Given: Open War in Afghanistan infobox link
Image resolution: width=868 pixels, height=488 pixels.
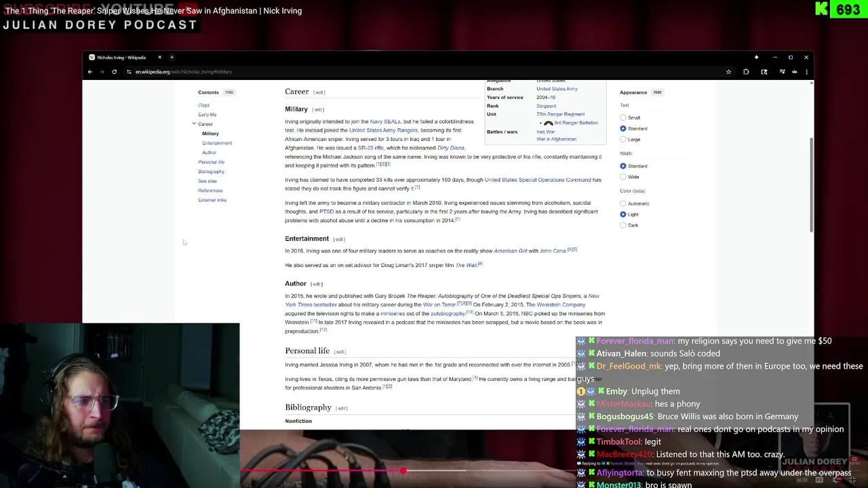Looking at the screenshot, I should click(x=556, y=140).
